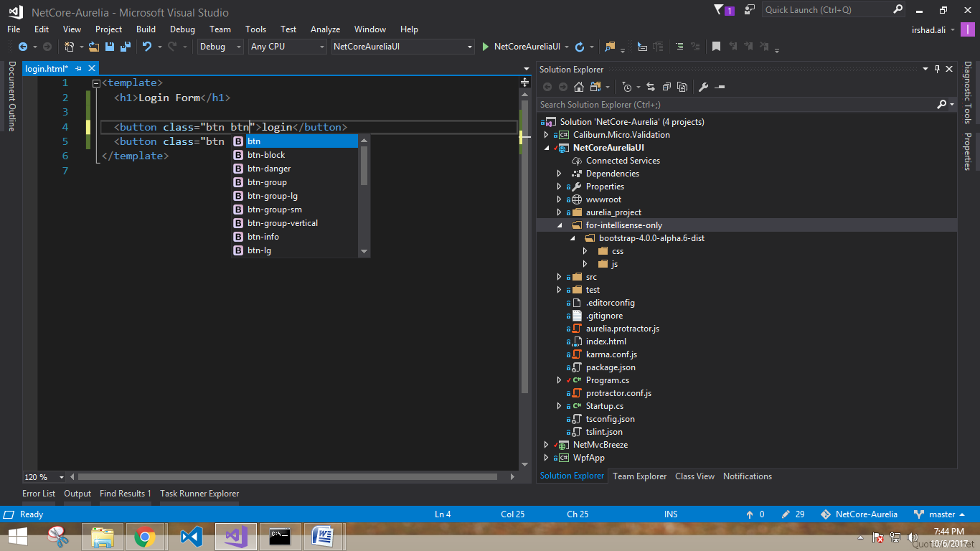Start debugging with the green play icon

coord(486,47)
